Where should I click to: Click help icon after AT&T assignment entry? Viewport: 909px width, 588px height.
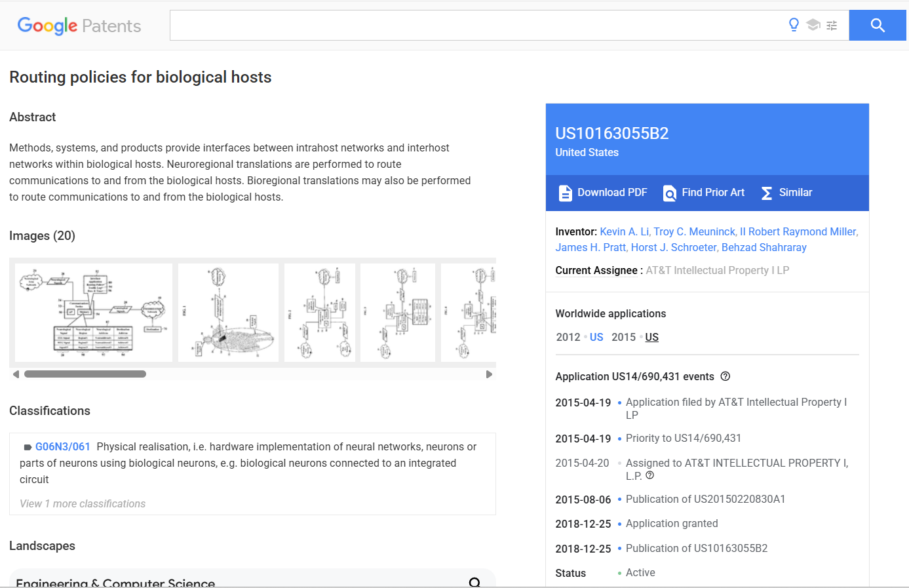point(650,475)
